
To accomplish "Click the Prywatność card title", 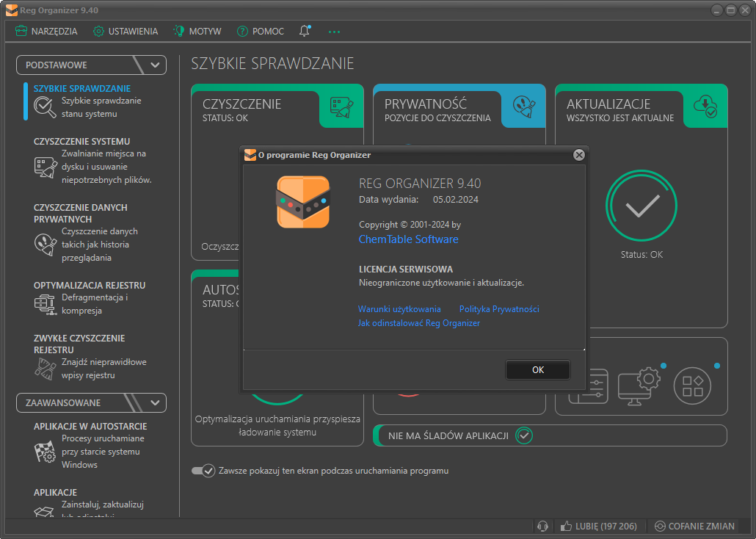I will coord(425,104).
